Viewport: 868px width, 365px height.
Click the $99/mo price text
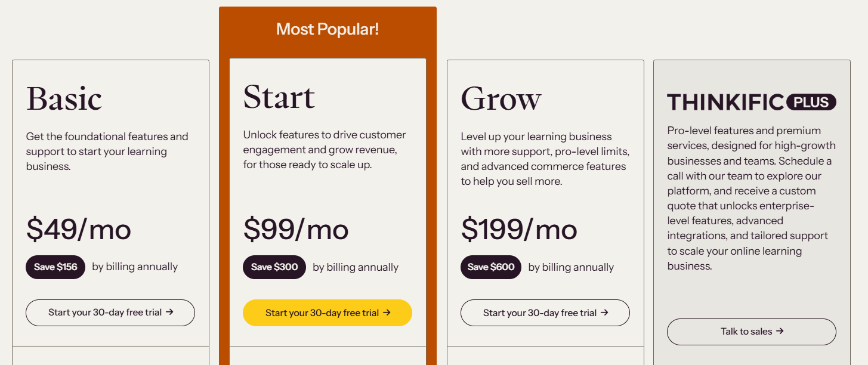tap(298, 229)
